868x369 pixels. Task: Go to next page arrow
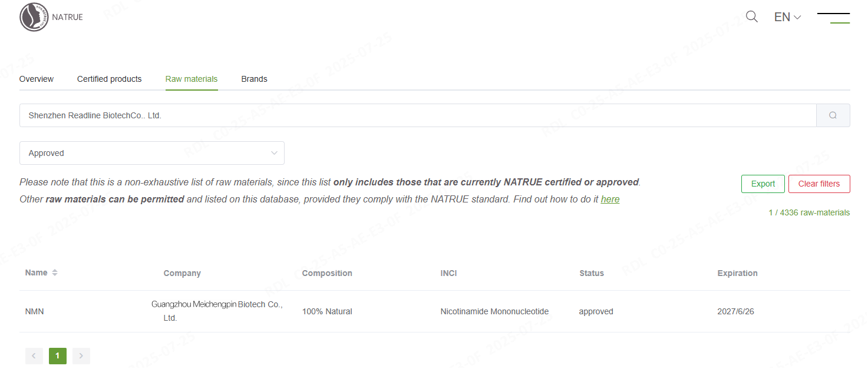(81, 355)
